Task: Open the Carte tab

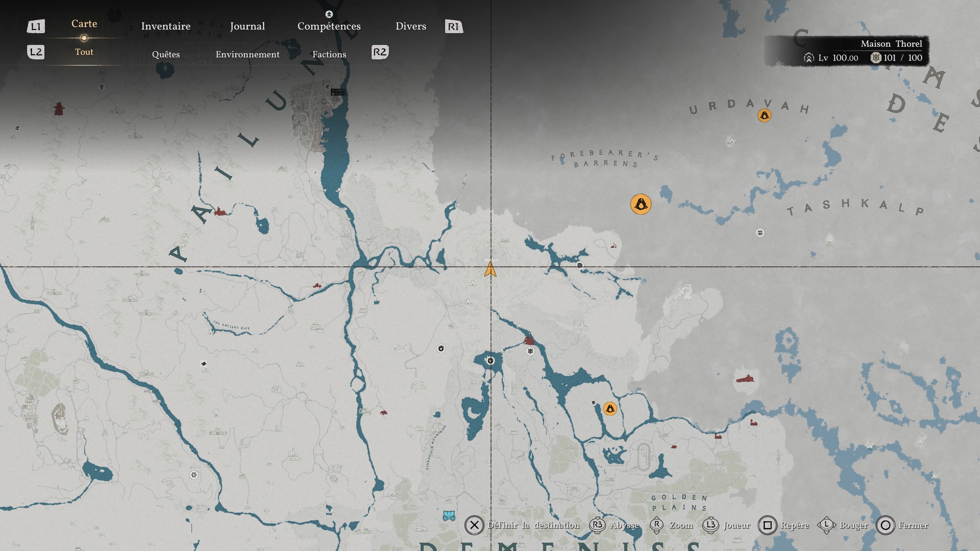Action: pyautogui.click(x=84, y=23)
